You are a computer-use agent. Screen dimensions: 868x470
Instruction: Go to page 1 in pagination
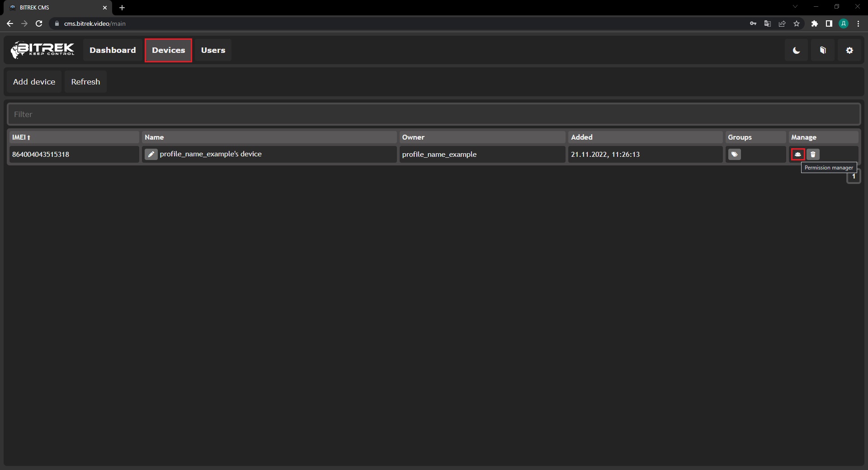pyautogui.click(x=853, y=177)
